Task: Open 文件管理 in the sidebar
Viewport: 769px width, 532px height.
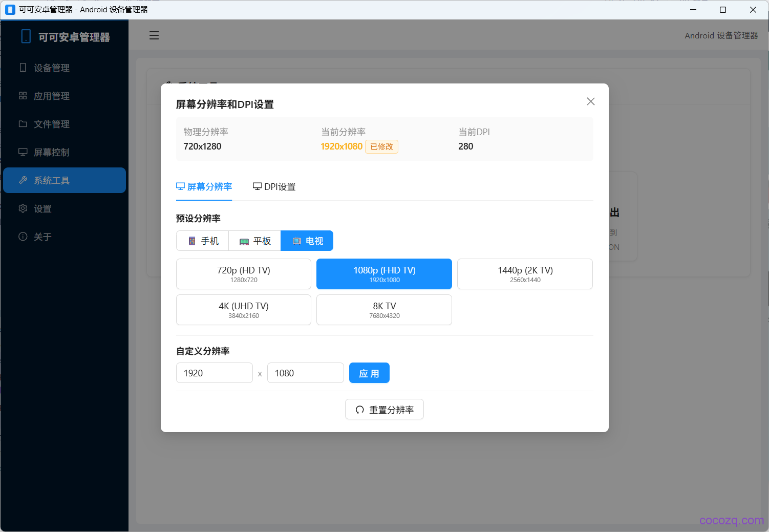Action: click(x=65, y=124)
